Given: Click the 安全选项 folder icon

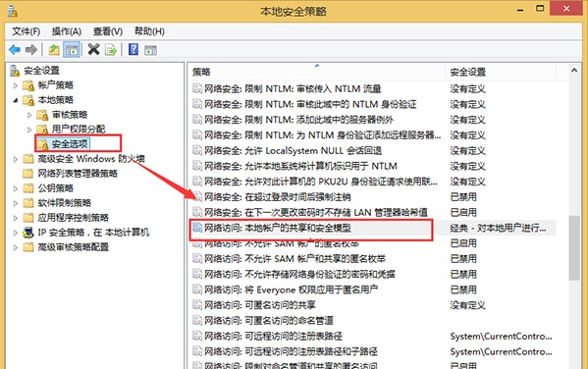Looking at the screenshot, I should click(x=42, y=144).
